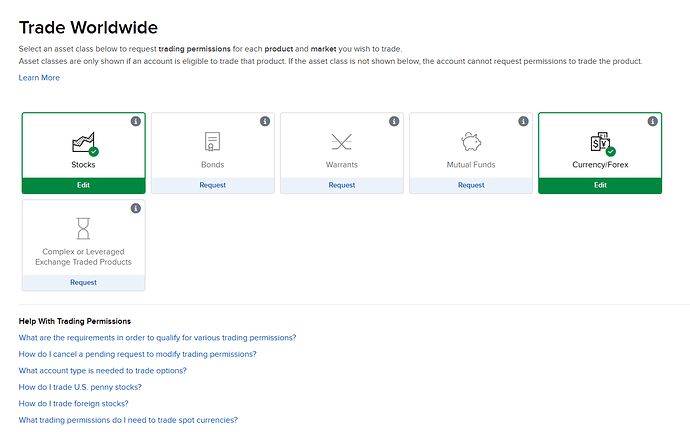This screenshot has height=432, width=690.
Task: Request Bonds trading permission
Action: 212,185
